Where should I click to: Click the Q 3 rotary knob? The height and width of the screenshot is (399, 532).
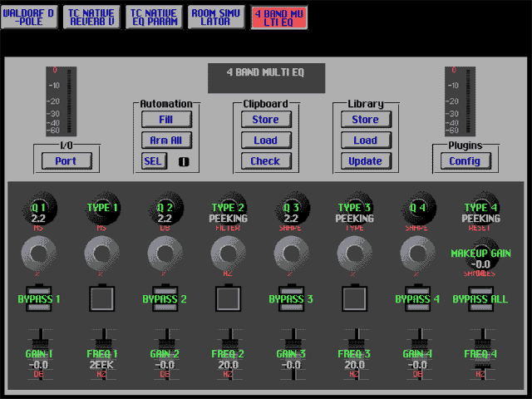[x=292, y=209]
